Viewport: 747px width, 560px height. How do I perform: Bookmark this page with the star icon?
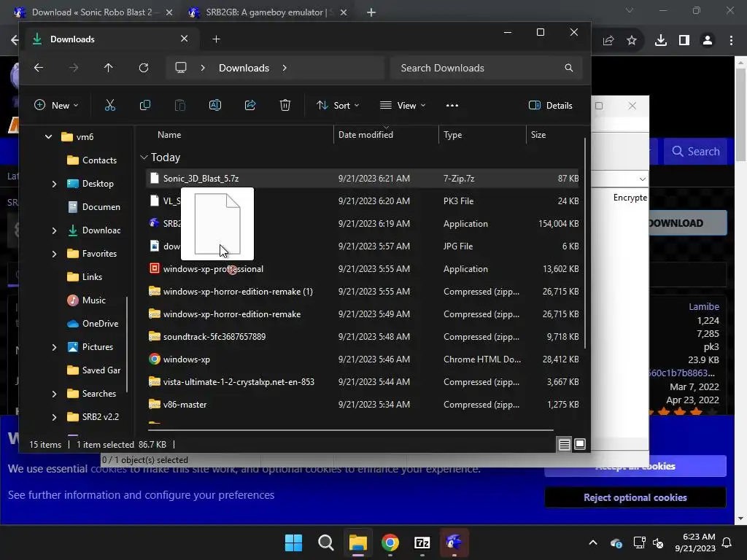[632, 41]
